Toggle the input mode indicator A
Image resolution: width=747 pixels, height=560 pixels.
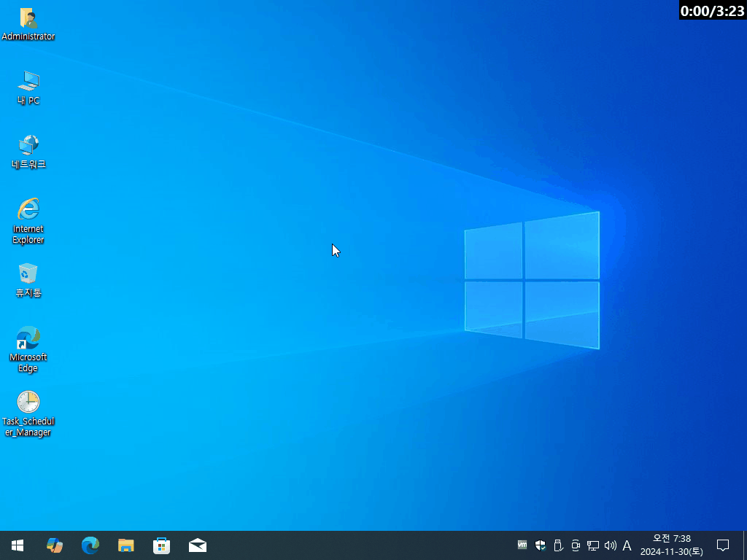pos(627,545)
